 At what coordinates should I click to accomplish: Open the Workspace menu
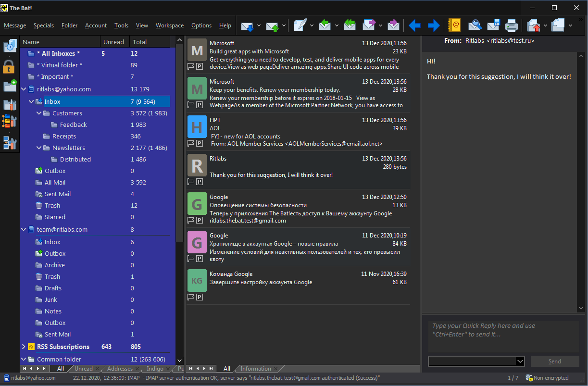point(170,25)
